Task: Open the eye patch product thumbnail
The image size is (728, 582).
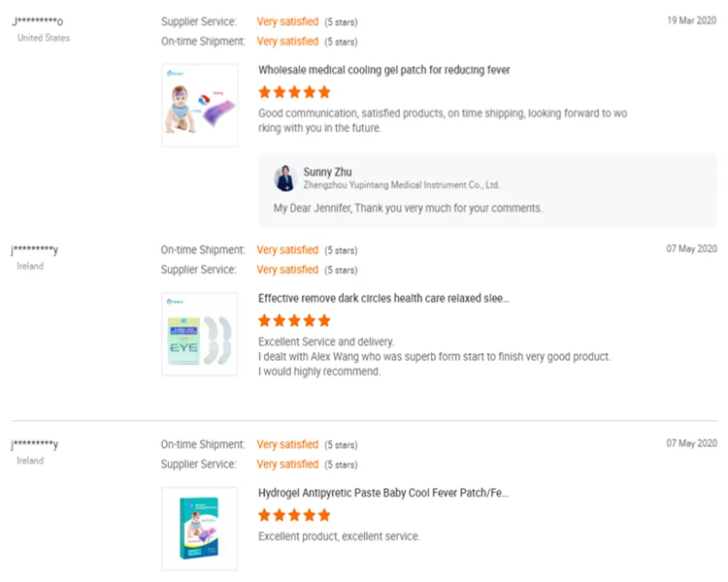Action: [x=199, y=334]
